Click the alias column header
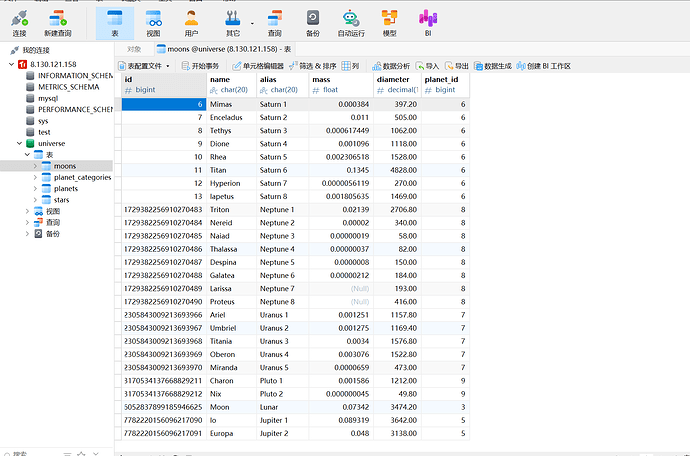 pos(283,85)
